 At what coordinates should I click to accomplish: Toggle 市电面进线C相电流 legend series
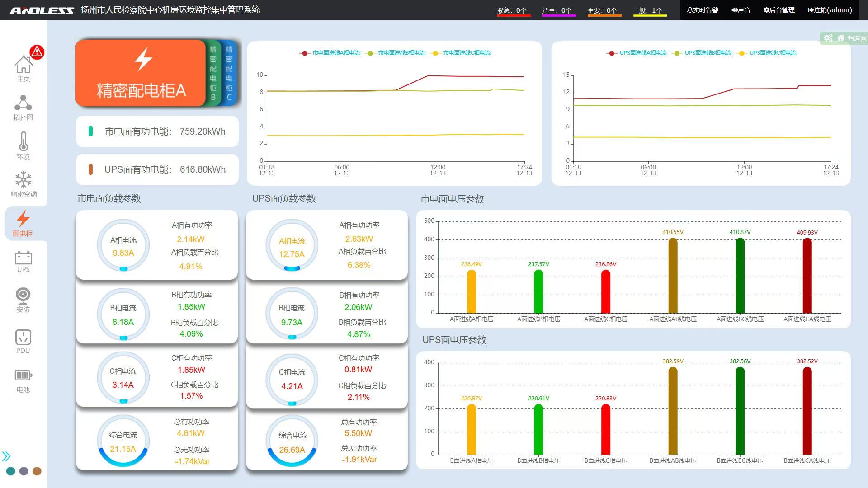[466, 53]
